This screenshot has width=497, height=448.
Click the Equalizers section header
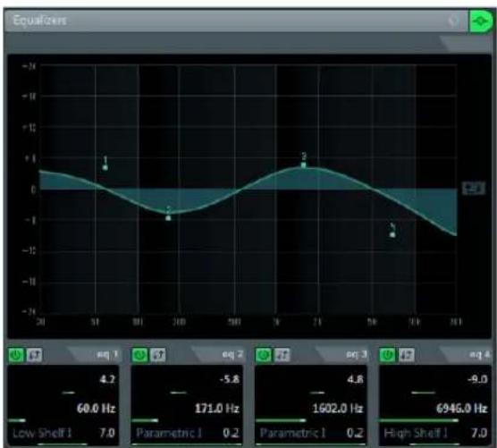click(236, 21)
